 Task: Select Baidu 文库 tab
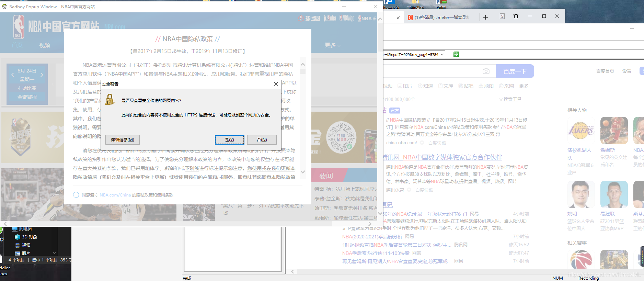(446, 86)
